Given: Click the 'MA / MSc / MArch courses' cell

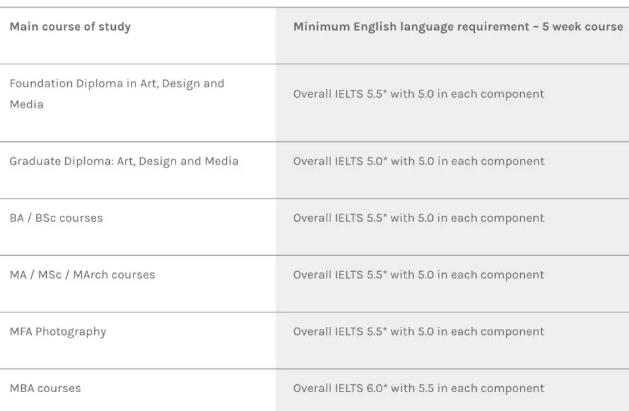Looking at the screenshot, I should pyautogui.click(x=82, y=275).
